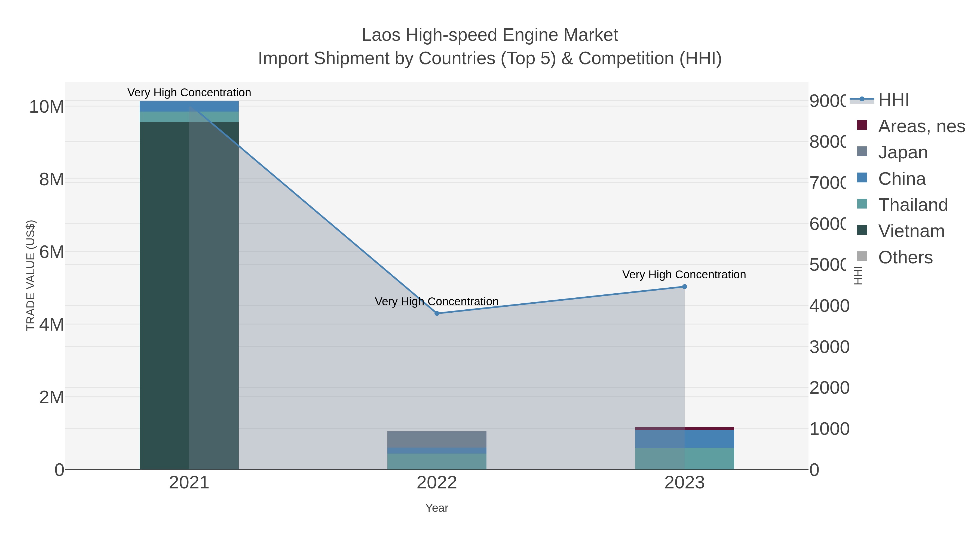Select the Thailand bar segment for 2022
Screen dimensions: 980x551
coord(437,461)
